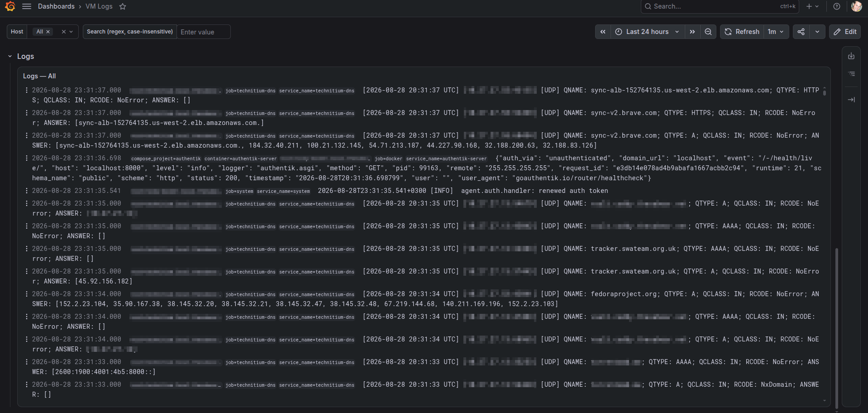Click the export dashboard icon in sidebar
Screen dimensions: 868x413
[x=851, y=56]
